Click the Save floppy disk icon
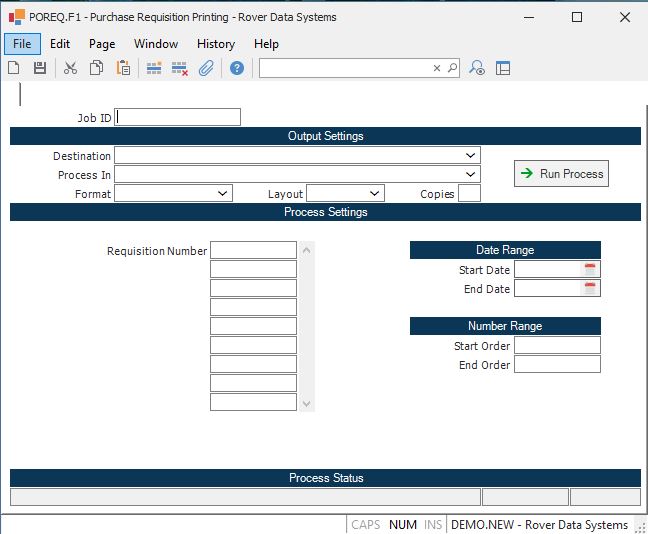The image size is (648, 534). point(40,68)
